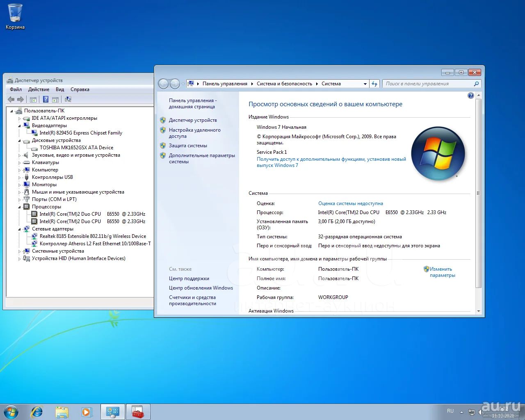Expand Звуковые, видео и игровые устройства node

pos(19,155)
